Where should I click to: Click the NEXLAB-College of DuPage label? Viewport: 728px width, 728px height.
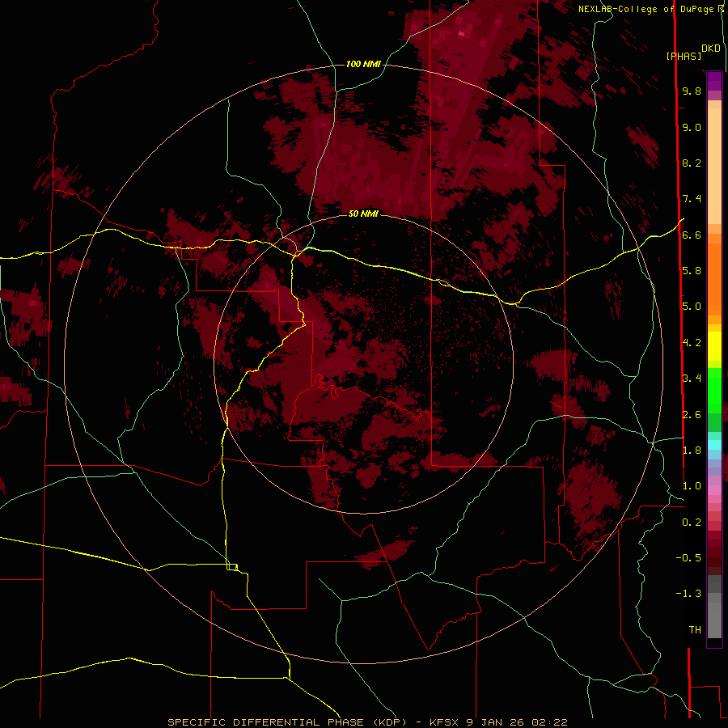(x=645, y=9)
